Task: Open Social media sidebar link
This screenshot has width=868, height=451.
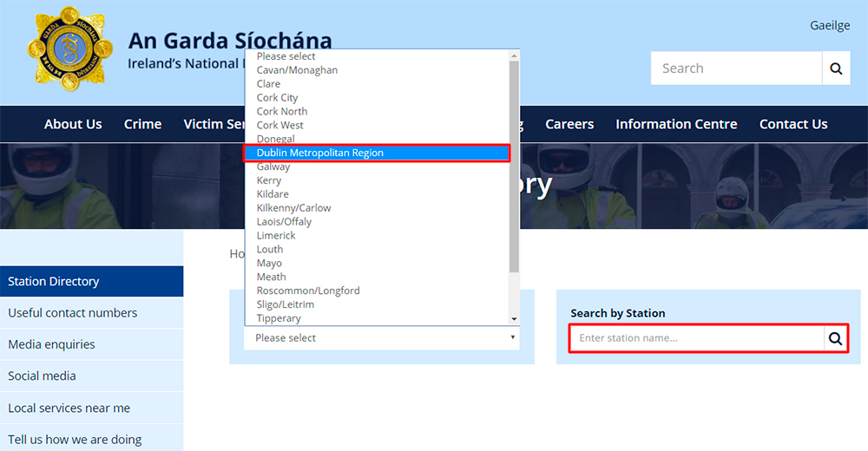Action: [91, 376]
